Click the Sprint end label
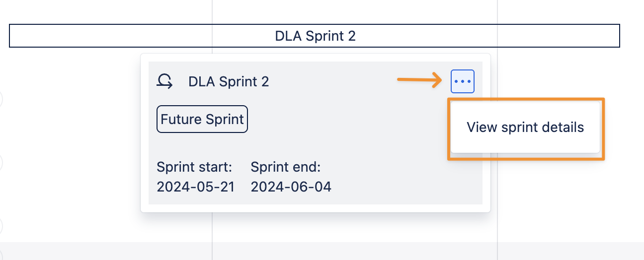This screenshot has height=260, width=644. pyautogui.click(x=286, y=167)
